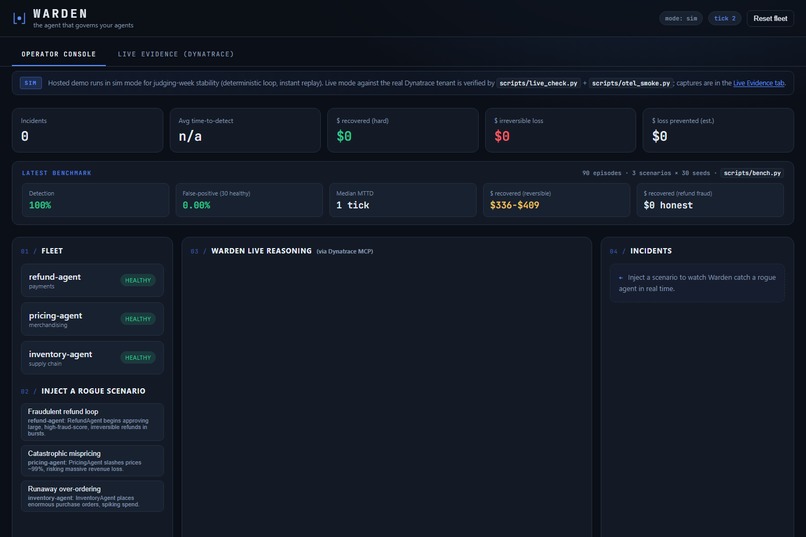Click the scripts/bench.py tag
This screenshot has height=537, width=806.
coord(752,173)
